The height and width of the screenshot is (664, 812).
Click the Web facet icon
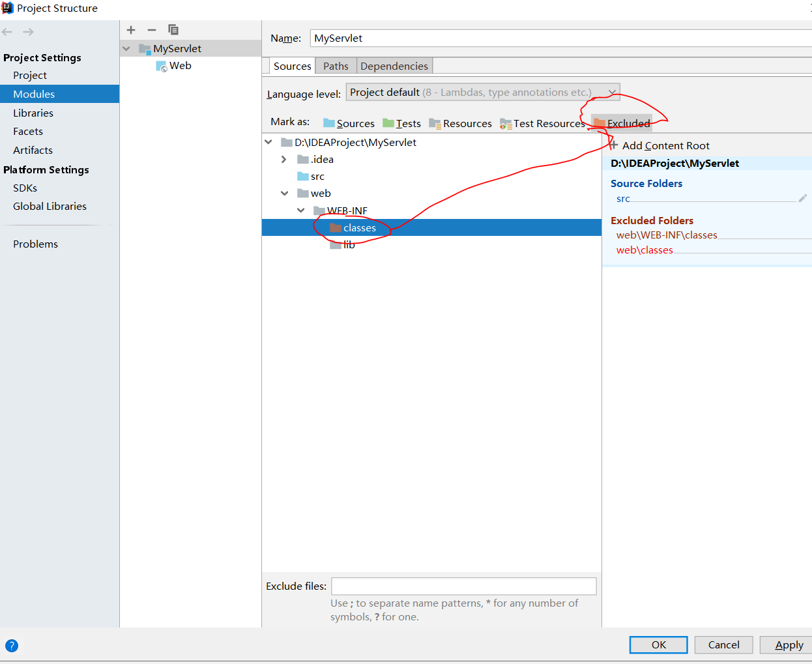pyautogui.click(x=162, y=66)
